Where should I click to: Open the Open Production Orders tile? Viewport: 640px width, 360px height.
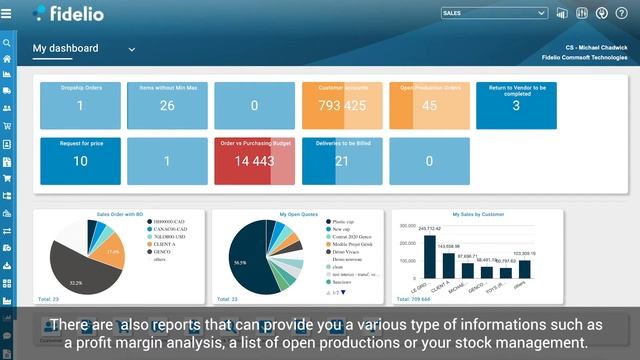(429, 106)
